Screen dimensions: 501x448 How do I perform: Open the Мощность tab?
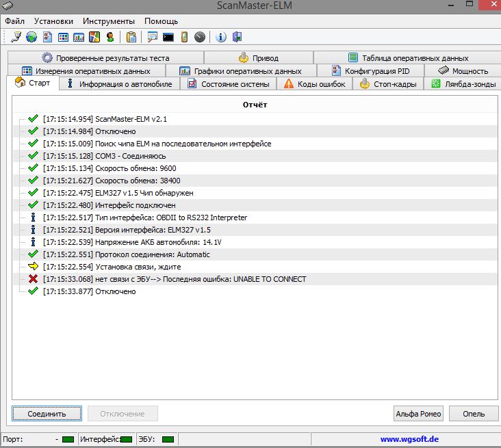pos(463,71)
